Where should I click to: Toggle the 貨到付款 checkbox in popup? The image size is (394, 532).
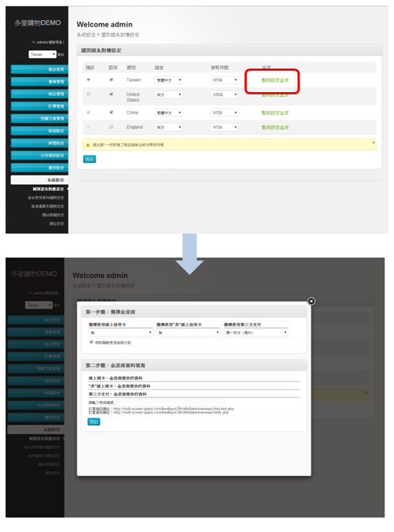[91, 342]
